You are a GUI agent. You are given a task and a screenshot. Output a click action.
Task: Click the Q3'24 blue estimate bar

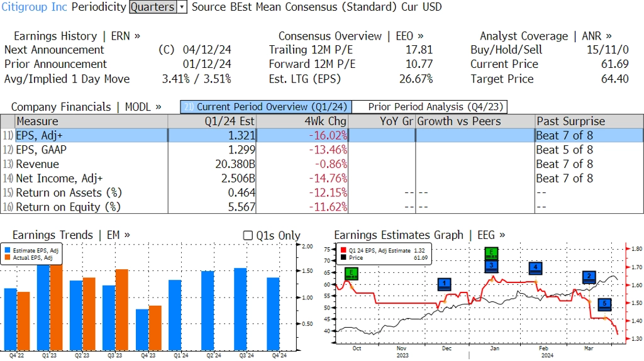(240, 309)
